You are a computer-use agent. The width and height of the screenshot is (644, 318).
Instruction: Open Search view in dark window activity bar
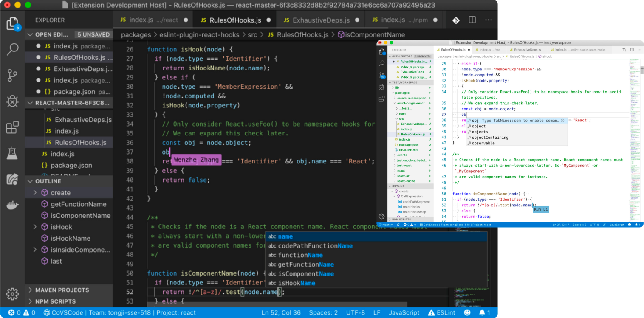click(x=13, y=49)
